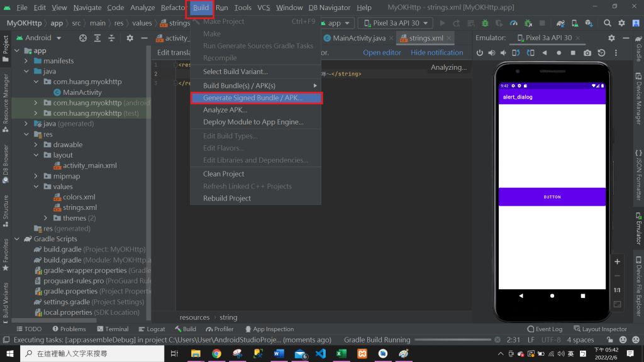This screenshot has height=362, width=644.
Task: Expand the themes (2) node
Action: point(45,218)
